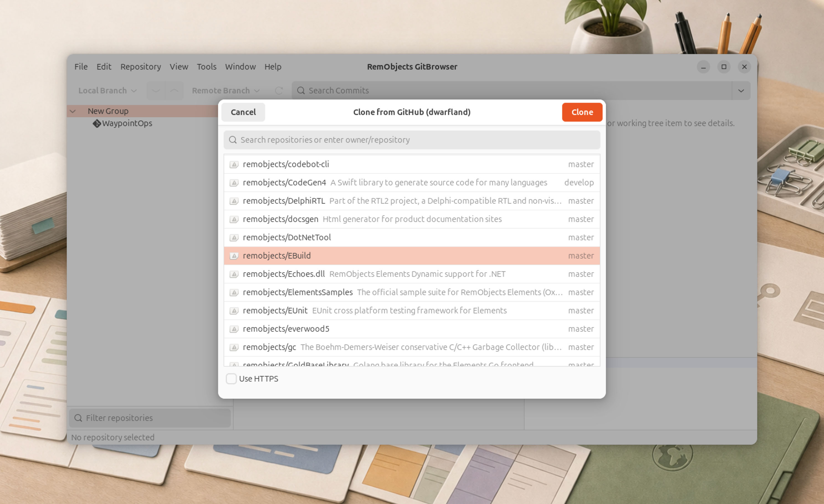Click the magnifier icon in Search Commits
Image resolution: width=824 pixels, height=504 pixels.
coord(301,91)
